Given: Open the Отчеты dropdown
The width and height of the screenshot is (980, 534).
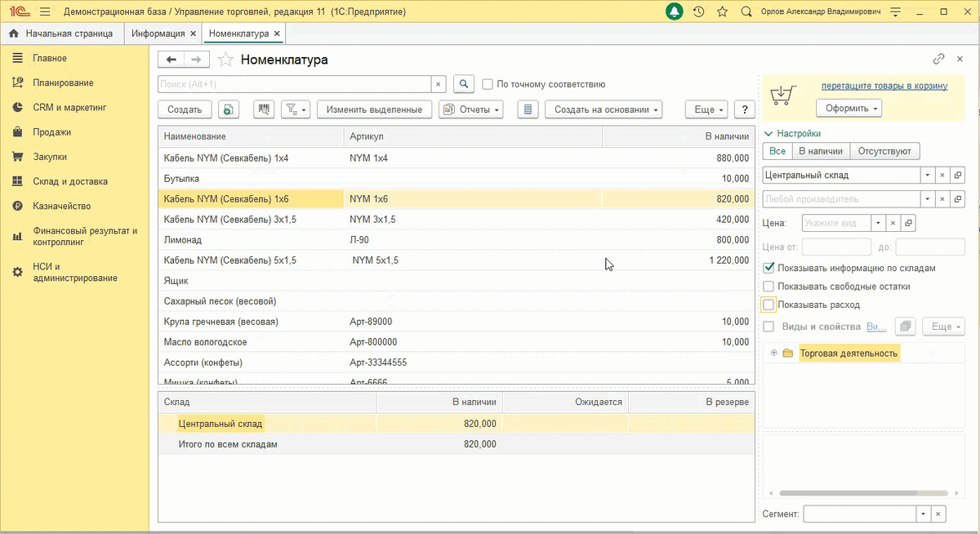Looking at the screenshot, I should (x=470, y=109).
